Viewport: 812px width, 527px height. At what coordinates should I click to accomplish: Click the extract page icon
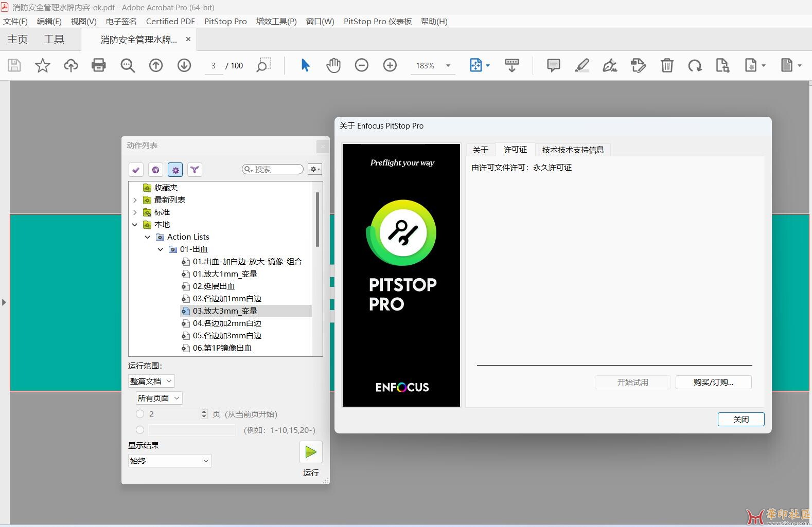(x=723, y=65)
